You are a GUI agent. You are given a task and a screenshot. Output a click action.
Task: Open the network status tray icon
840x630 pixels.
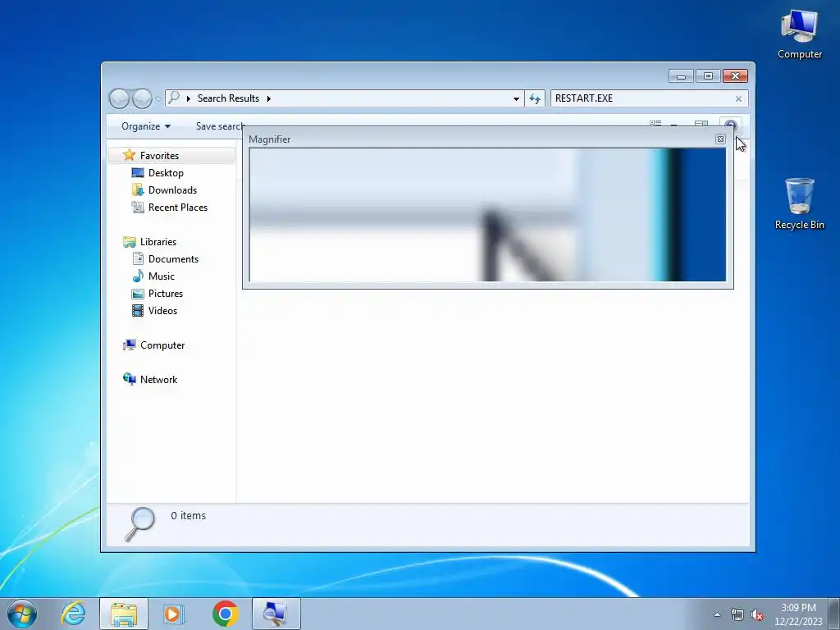tap(737, 615)
